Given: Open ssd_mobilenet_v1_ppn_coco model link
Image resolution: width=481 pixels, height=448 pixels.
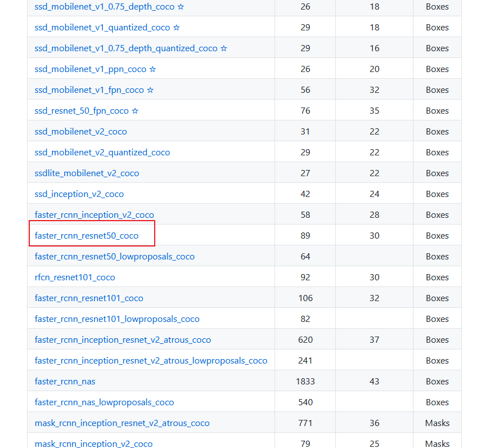Looking at the screenshot, I should click(x=91, y=69).
